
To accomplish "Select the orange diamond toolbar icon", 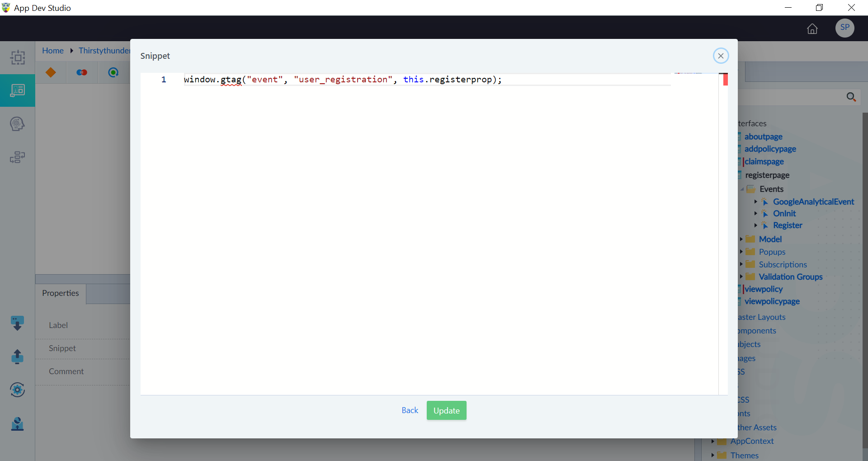I will click(51, 72).
